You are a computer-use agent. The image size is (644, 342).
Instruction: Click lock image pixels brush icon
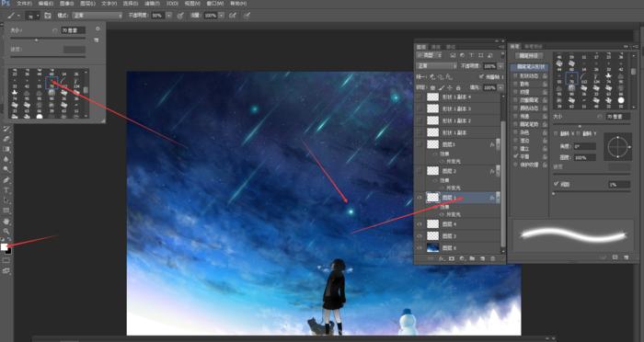pyautogui.click(x=441, y=87)
